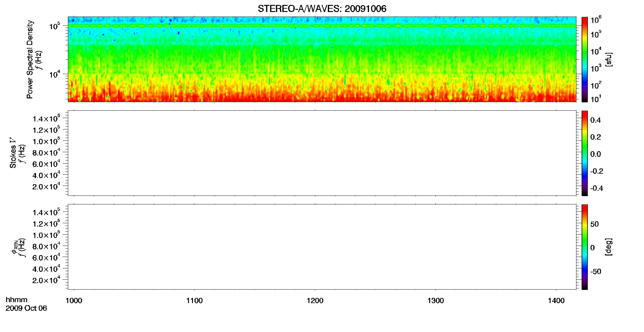
Task: Click the empty phi RTN panel
Action: (x=322, y=247)
